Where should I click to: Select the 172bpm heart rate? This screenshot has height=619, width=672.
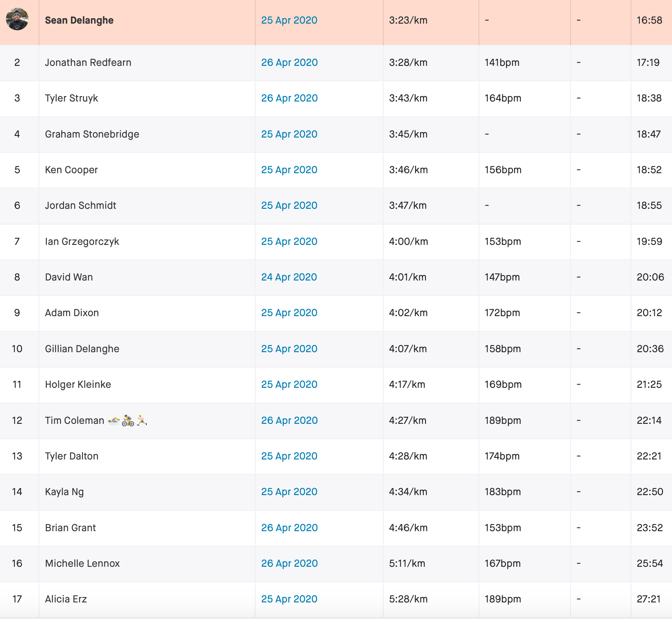tap(503, 313)
